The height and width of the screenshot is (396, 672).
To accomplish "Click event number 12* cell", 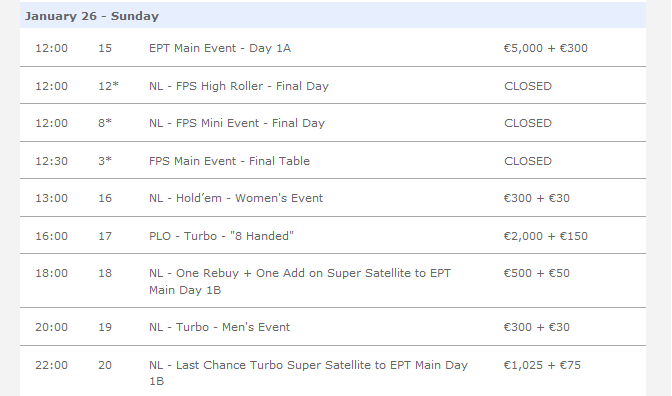I will click(x=108, y=86).
